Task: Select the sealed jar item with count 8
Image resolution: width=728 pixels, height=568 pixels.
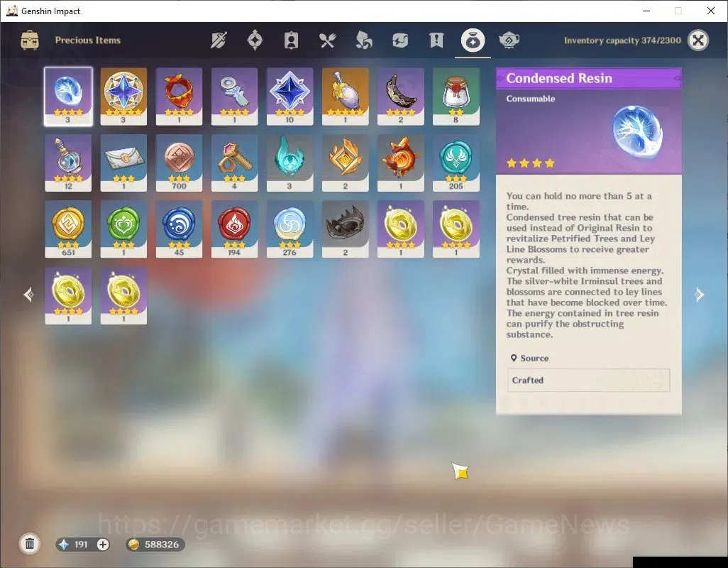Action: [x=456, y=97]
